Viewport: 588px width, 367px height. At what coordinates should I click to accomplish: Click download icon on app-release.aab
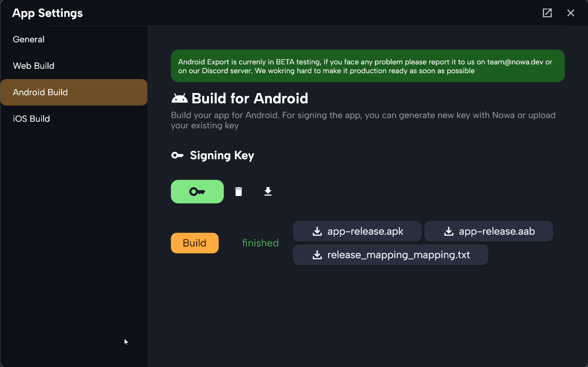pos(449,231)
